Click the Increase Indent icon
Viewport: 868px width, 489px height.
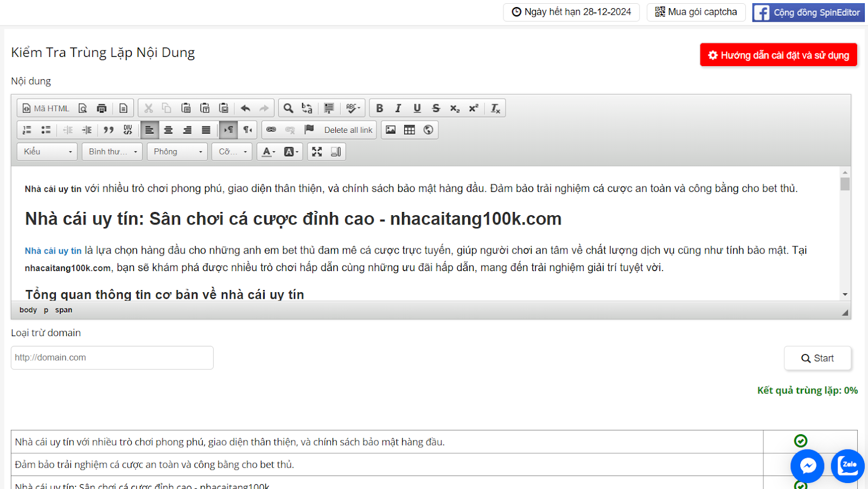87,130
